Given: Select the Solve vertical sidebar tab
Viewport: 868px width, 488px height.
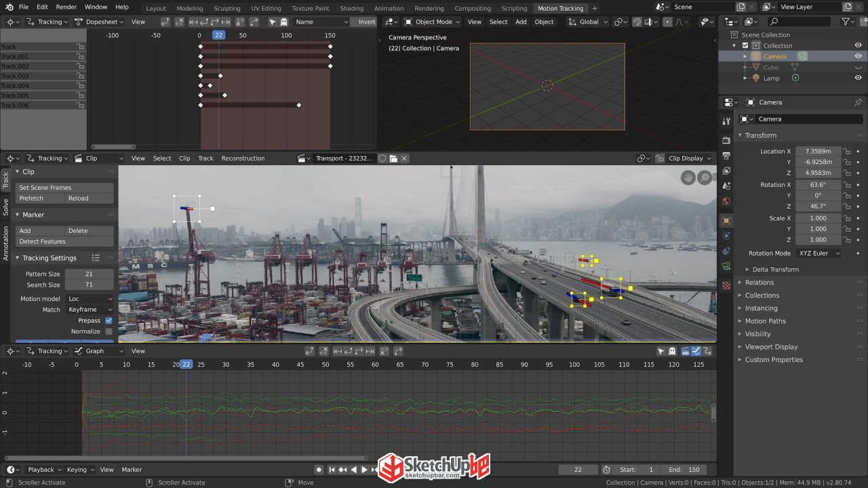Looking at the screenshot, I should (x=6, y=207).
